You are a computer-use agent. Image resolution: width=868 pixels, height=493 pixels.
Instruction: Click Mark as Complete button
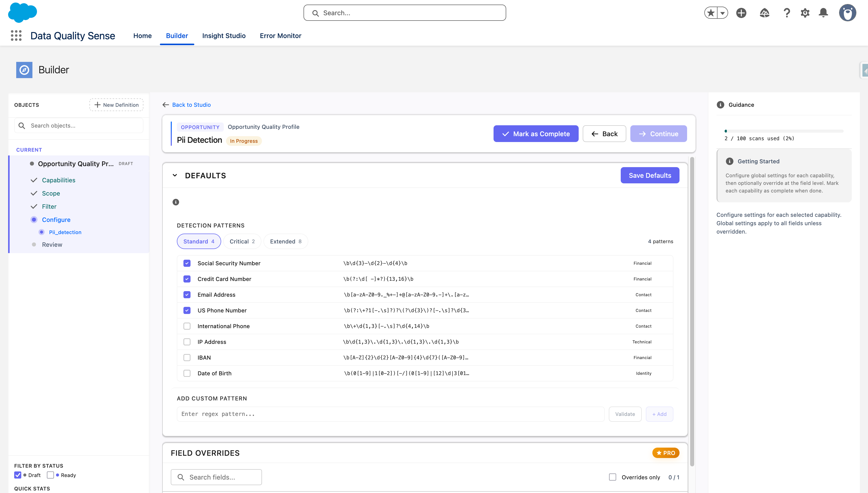pos(536,134)
